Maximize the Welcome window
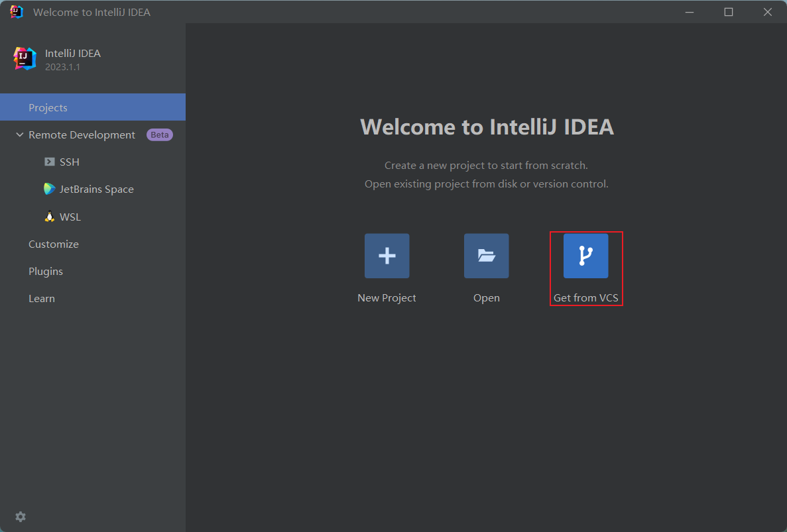The image size is (787, 532). pyautogui.click(x=729, y=12)
